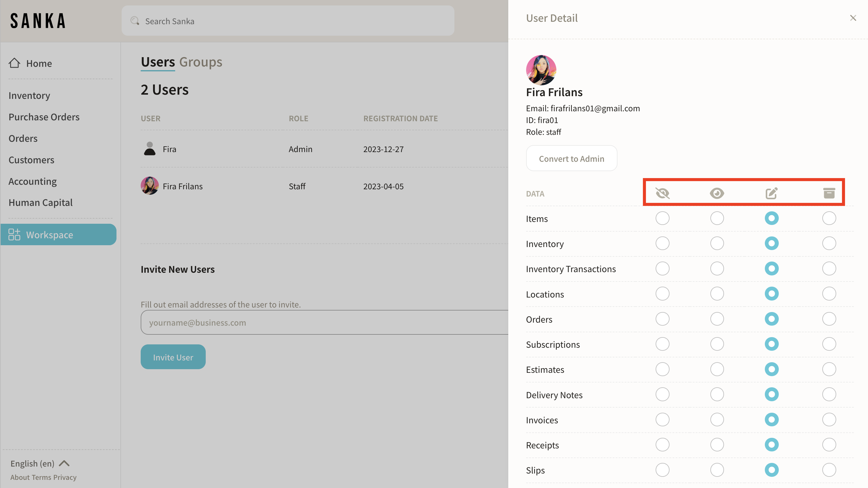Viewport: 868px width, 488px height.
Task: Click the Workspace grid icon
Action: pos(15,234)
